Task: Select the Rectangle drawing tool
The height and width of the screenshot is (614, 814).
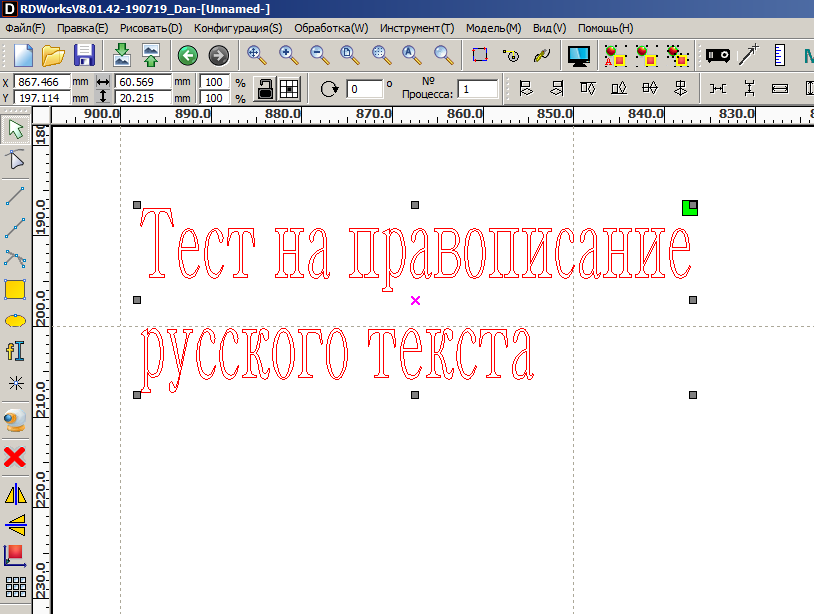Action: (x=14, y=289)
